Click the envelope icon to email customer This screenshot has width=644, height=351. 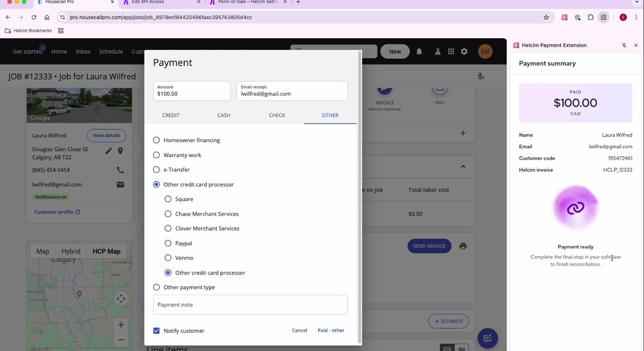coord(120,184)
